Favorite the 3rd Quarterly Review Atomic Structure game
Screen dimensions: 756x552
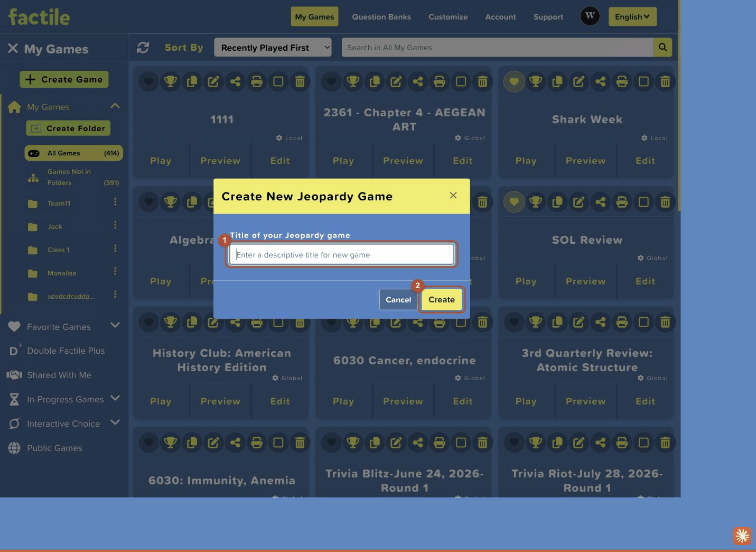point(514,322)
